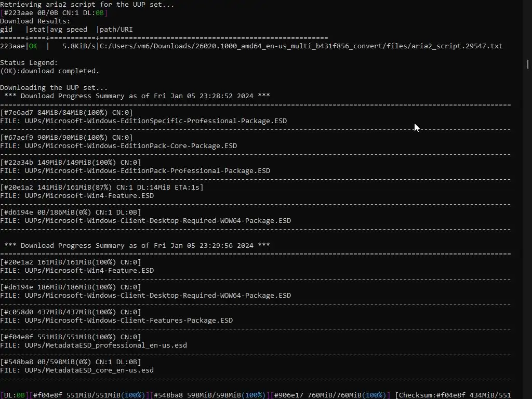532x399 pixels.
Task: Click the '[#20e1a2 161MiB/161MiB(100%) CN:0]' line
Action: [71, 262]
